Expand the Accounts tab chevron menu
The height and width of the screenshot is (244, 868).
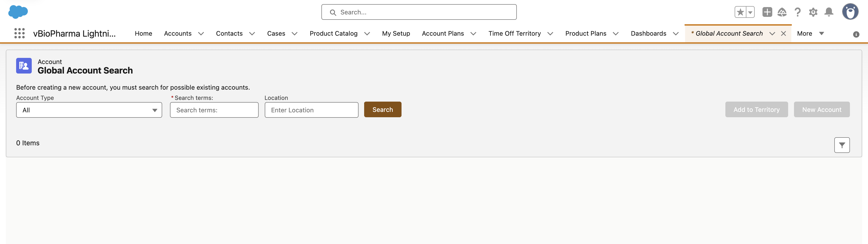[201, 34]
